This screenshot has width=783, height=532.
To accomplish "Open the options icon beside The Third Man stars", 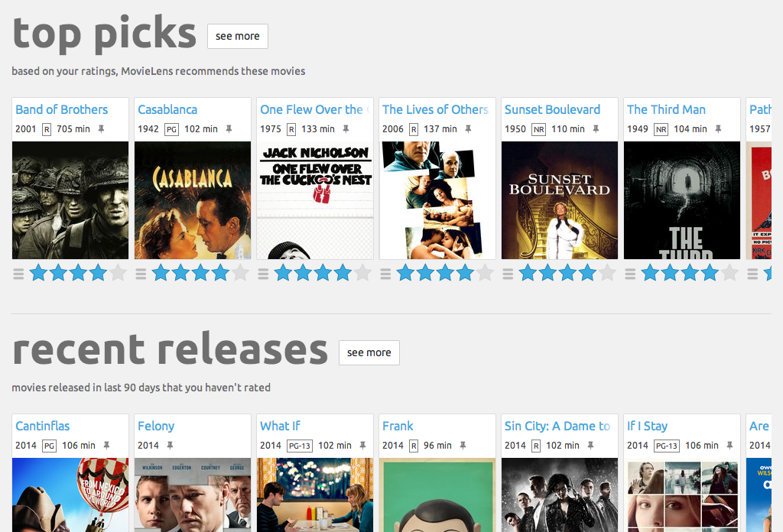I will pyautogui.click(x=629, y=271).
